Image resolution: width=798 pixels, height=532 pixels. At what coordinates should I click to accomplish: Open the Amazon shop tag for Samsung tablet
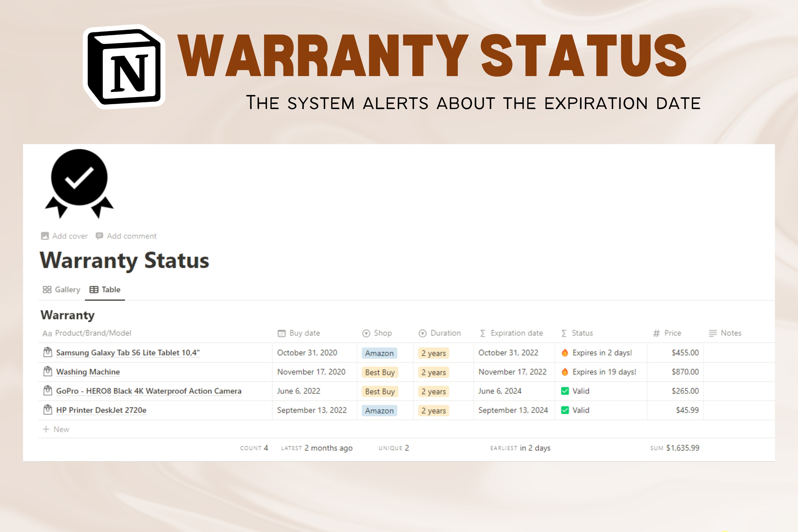tap(379, 353)
